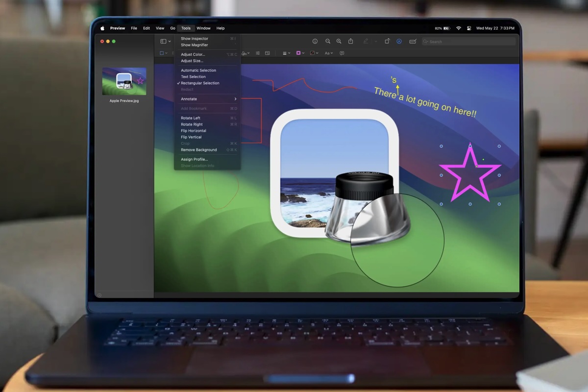
Task: Open the Window menu
Action: pos(203,28)
